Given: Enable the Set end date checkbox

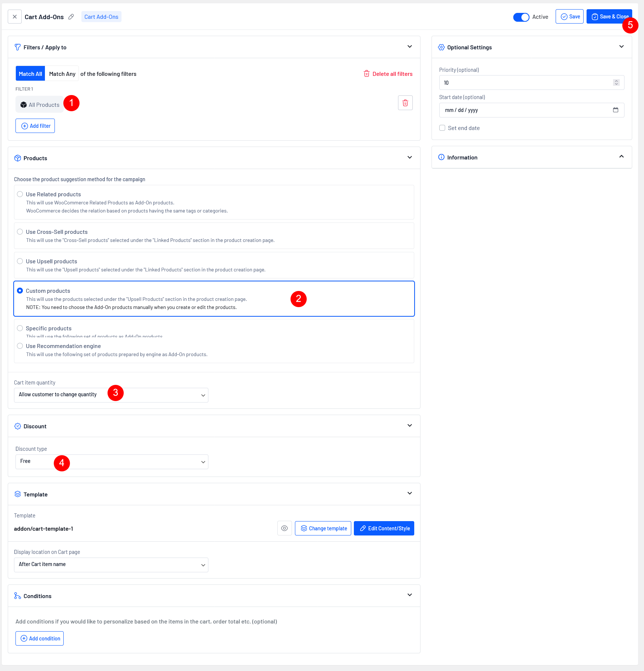Looking at the screenshot, I should [x=442, y=128].
